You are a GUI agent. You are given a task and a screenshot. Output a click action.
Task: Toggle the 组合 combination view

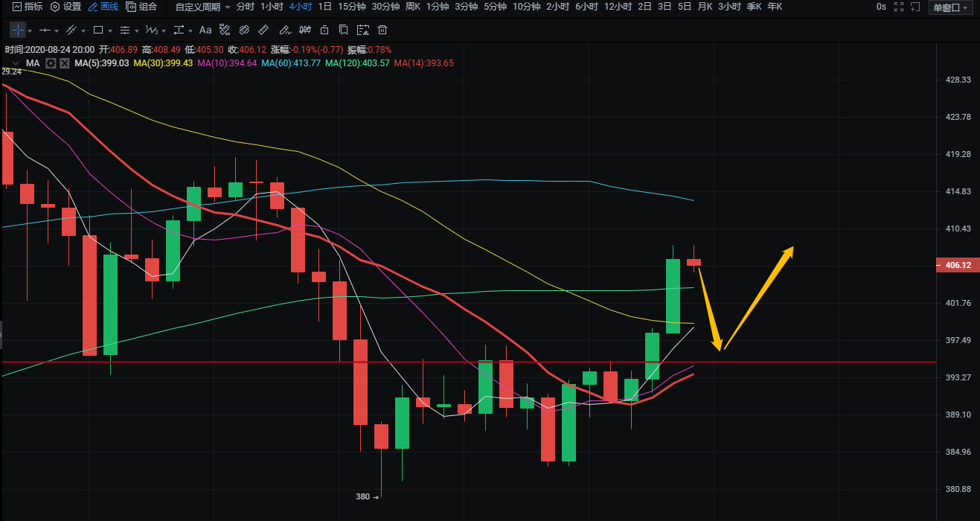click(141, 7)
